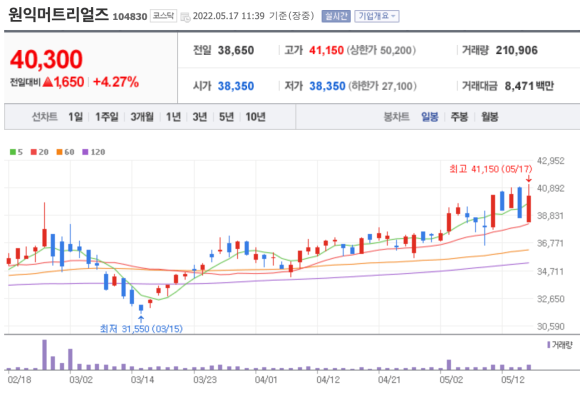Click the 봉차트 label
Screen dimensions: 580x393
tap(397, 117)
